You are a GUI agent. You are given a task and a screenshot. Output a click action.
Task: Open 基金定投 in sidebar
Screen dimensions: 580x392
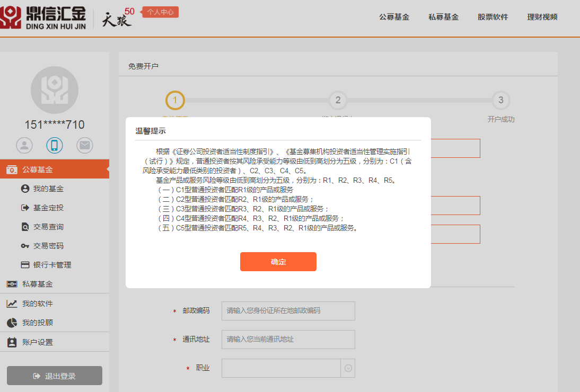coord(48,208)
